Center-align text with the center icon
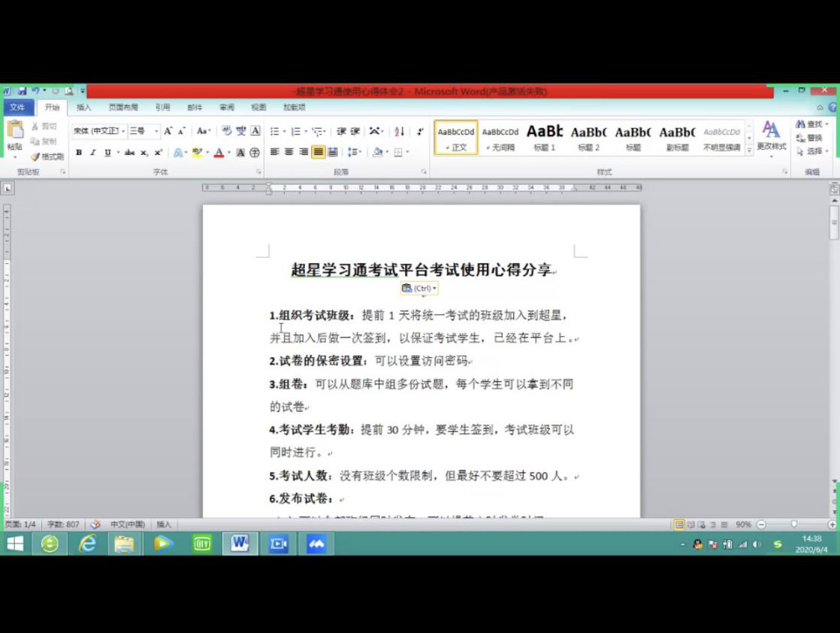840x633 pixels. click(x=289, y=152)
